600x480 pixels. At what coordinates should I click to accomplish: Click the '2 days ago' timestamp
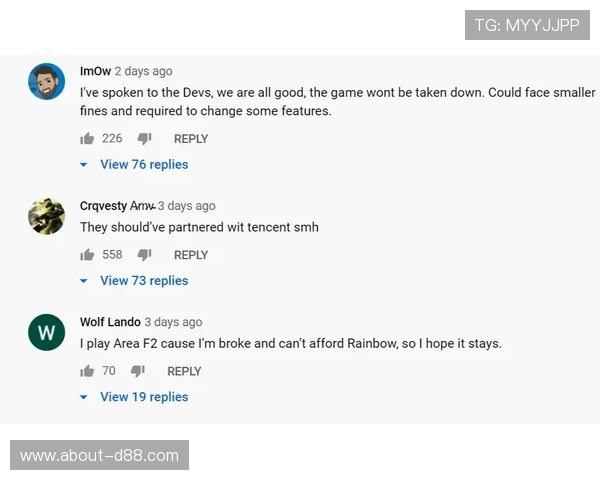click(x=143, y=71)
